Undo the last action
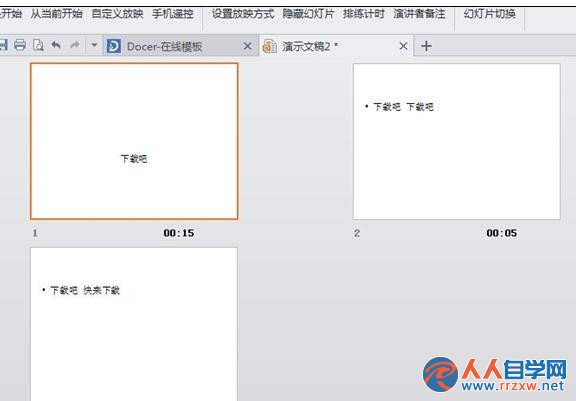576x401 pixels. tap(56, 45)
